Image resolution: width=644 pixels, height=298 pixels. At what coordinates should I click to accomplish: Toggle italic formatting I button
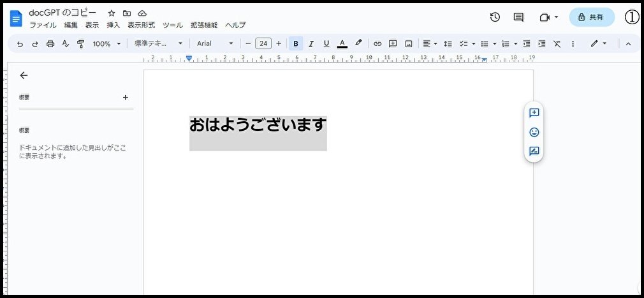coord(311,43)
